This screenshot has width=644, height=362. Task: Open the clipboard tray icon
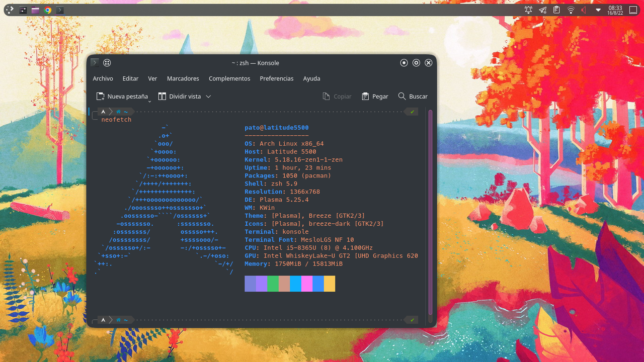pos(556,10)
